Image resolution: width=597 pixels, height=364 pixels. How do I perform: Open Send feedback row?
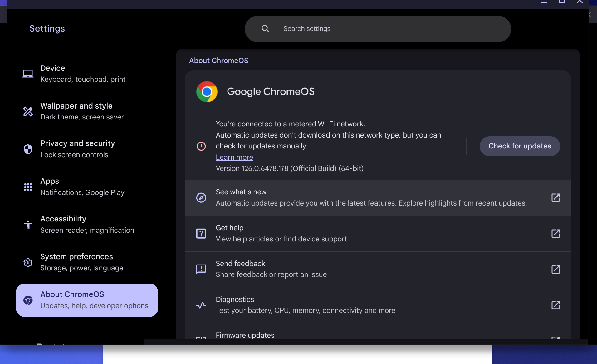pos(378,269)
